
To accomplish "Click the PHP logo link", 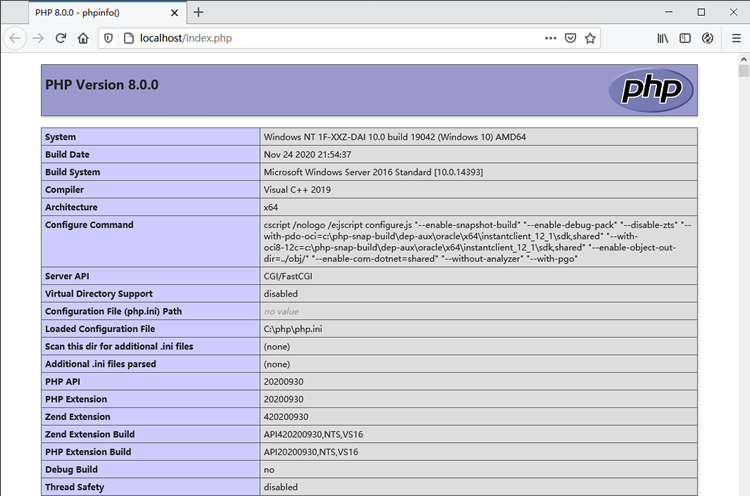I will point(651,89).
